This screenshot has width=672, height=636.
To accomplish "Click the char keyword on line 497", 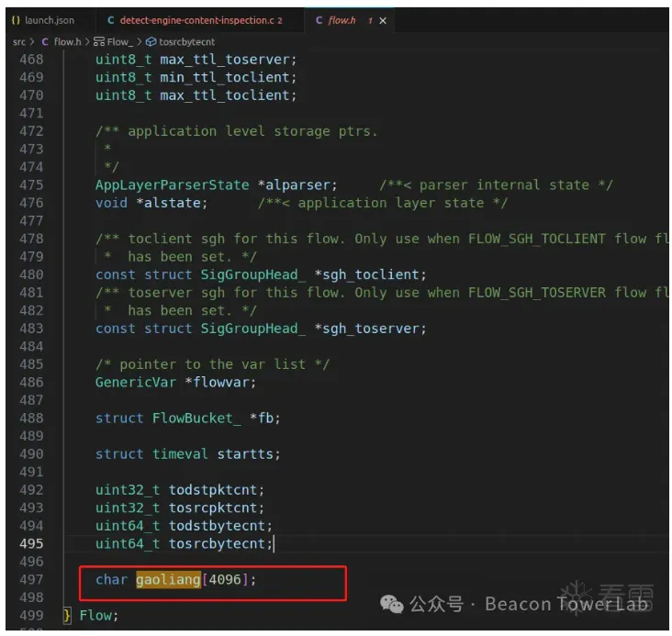I will click(111, 579).
